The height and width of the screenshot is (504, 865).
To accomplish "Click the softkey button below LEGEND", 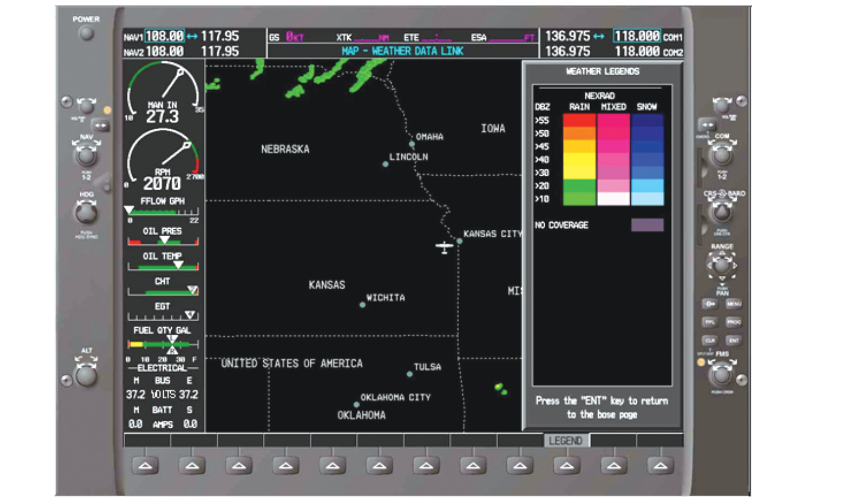I will pos(566,466).
